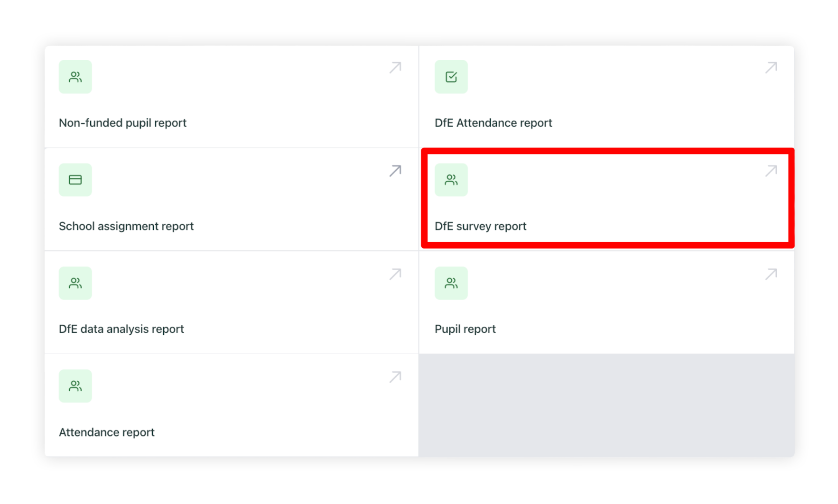The image size is (838, 504).
Task: Open the DfE Attendance report link
Action: coord(493,123)
